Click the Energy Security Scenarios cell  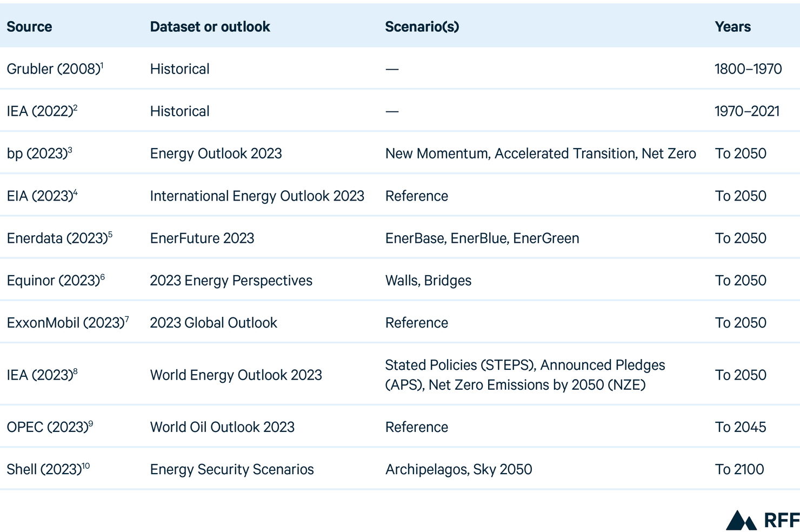click(232, 469)
